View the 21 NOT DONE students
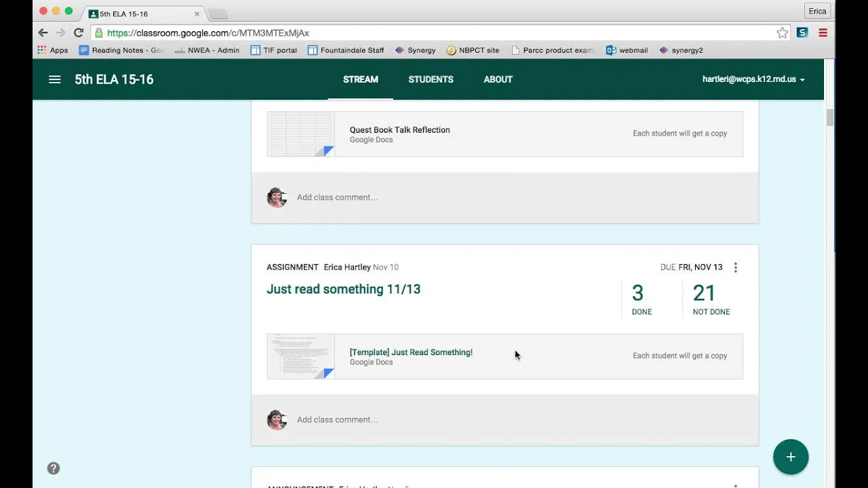This screenshot has width=868, height=488. [x=711, y=299]
